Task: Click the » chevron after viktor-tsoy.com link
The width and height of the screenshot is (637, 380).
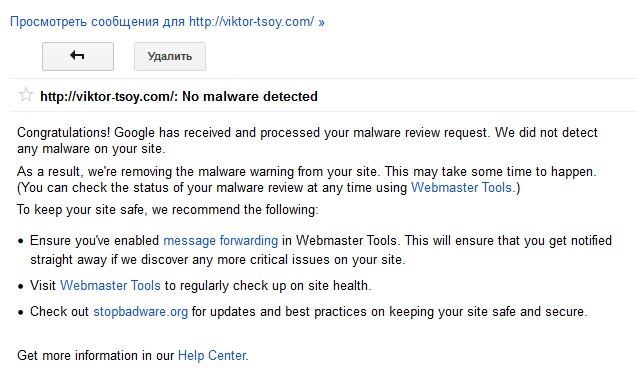Action: 321,22
